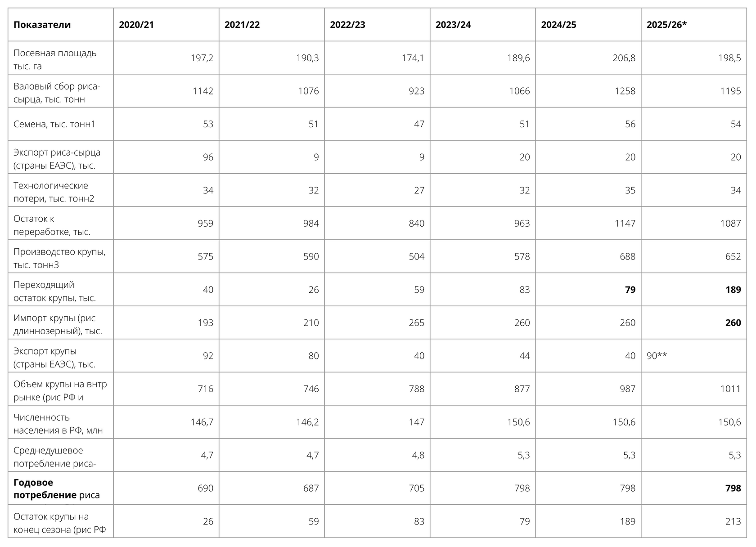The height and width of the screenshot is (547, 756).
Task: Click the 1147 remainder for processing cell
Action: point(625,223)
